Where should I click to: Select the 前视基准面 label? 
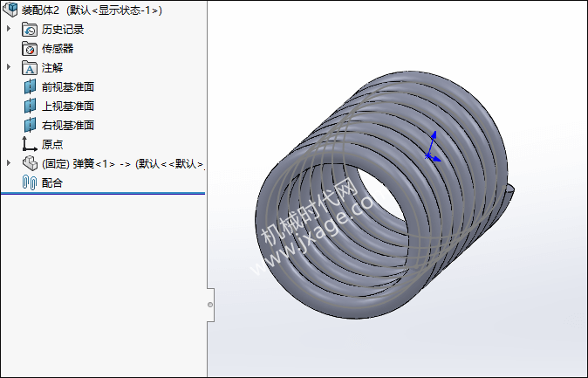(68, 86)
